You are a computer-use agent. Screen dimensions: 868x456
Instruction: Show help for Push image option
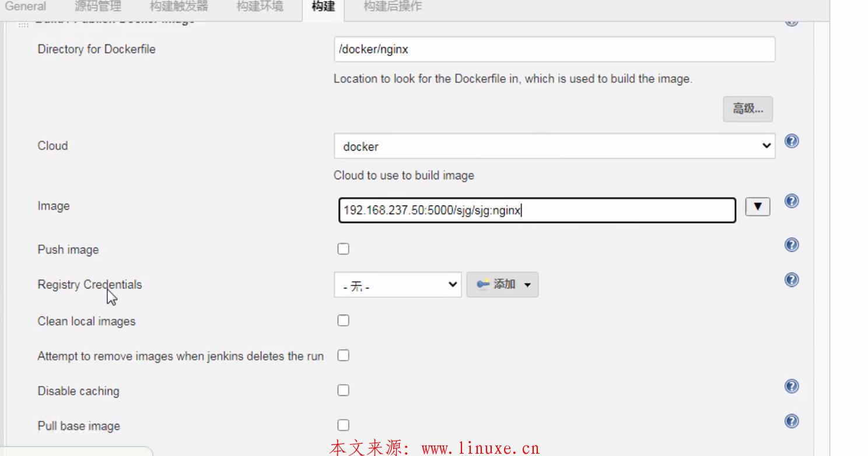[x=792, y=245]
